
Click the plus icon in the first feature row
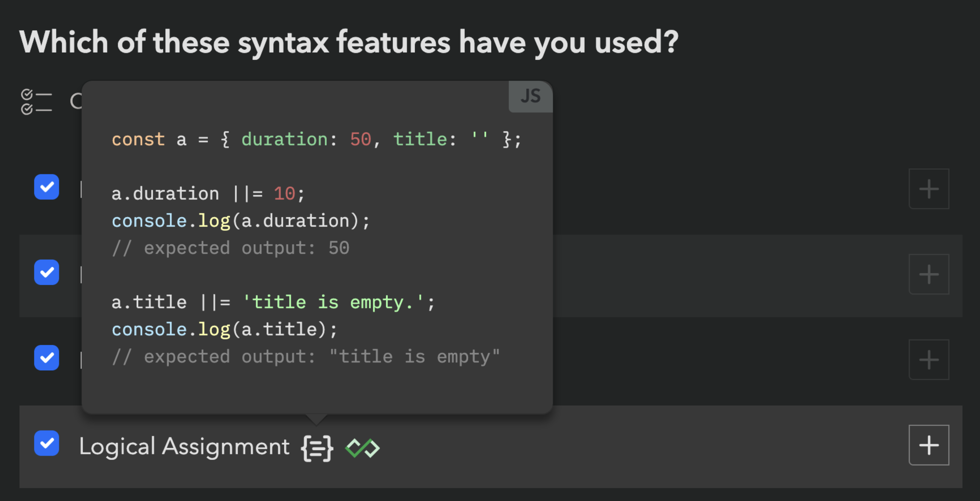929,189
